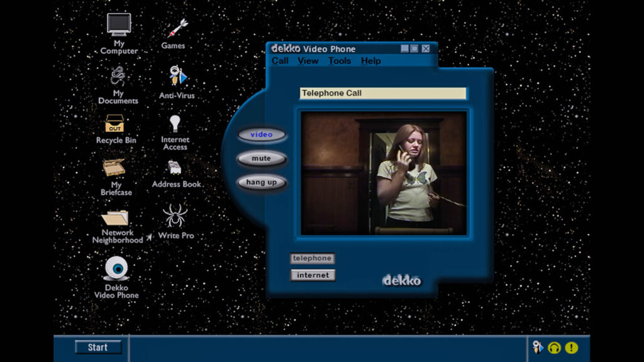Open the Address Book icon
The image size is (644, 362).
click(x=174, y=168)
